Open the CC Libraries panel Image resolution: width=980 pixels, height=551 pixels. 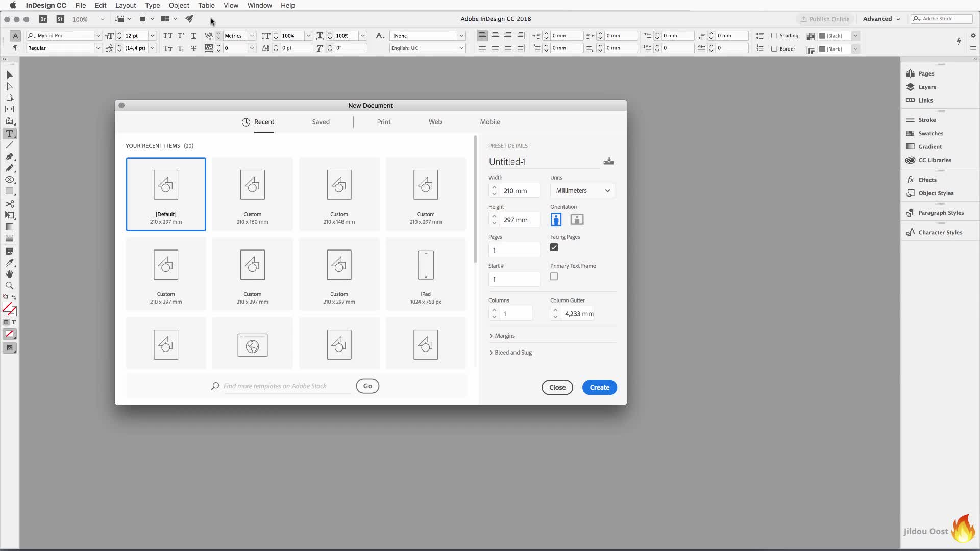pos(935,160)
